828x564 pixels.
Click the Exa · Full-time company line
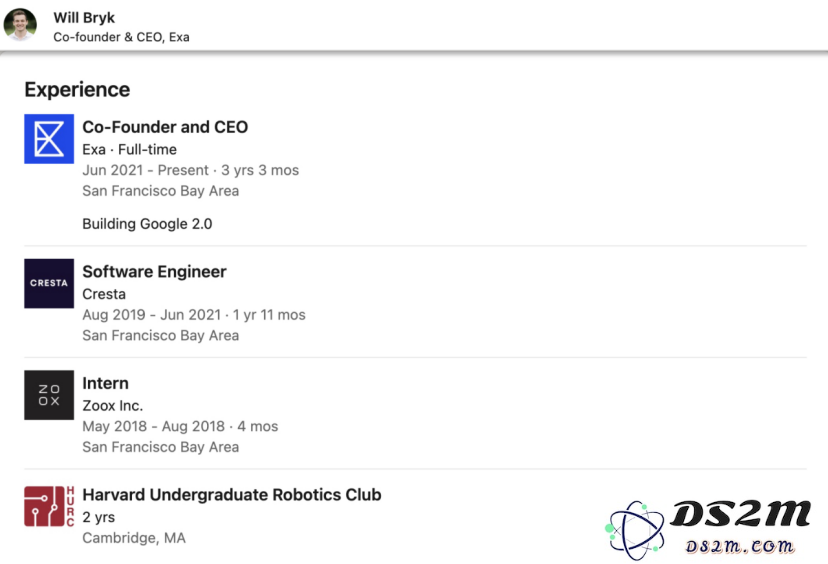[129, 149]
